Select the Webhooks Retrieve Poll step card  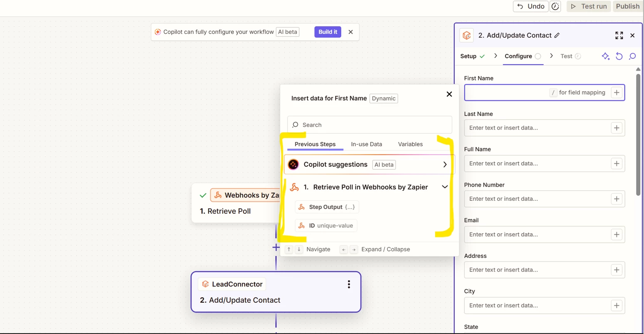tap(236, 203)
